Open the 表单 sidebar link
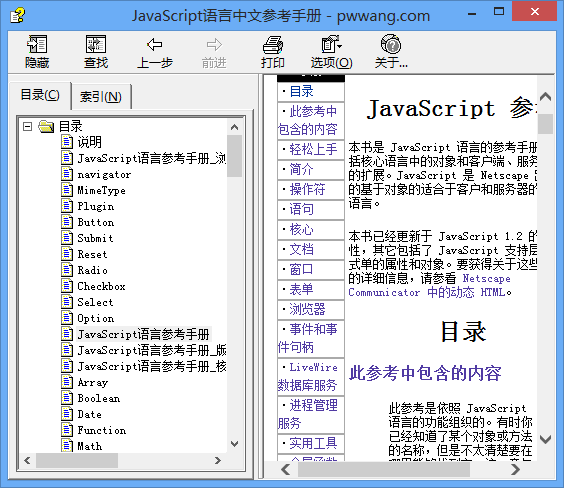 tap(301, 289)
